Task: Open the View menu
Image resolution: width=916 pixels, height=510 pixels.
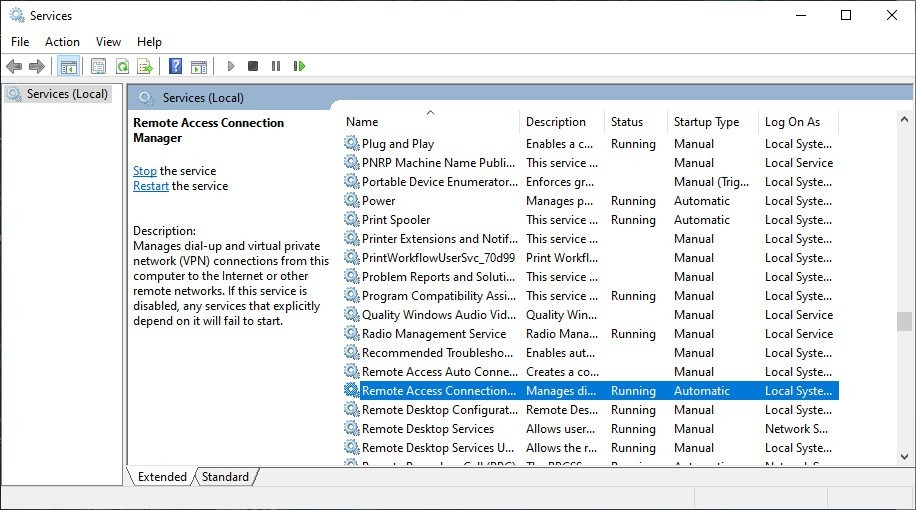Action: point(108,41)
